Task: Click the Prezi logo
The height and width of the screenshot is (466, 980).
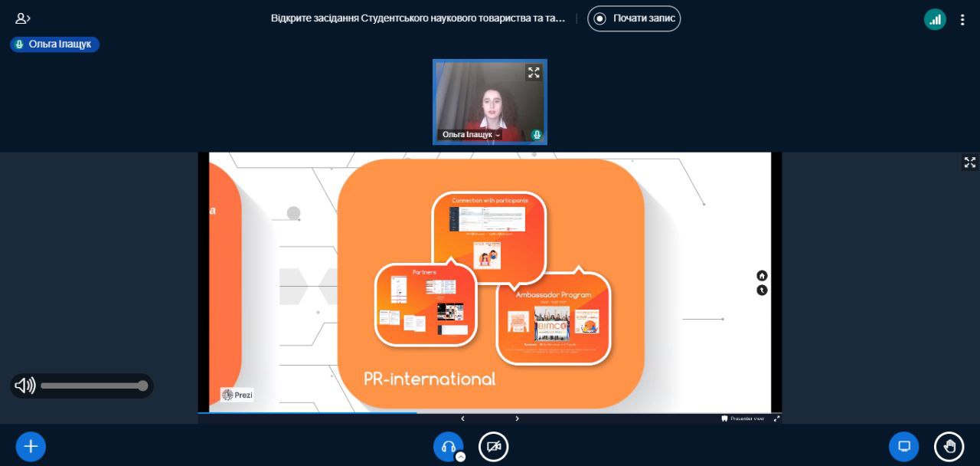Action: click(x=237, y=395)
